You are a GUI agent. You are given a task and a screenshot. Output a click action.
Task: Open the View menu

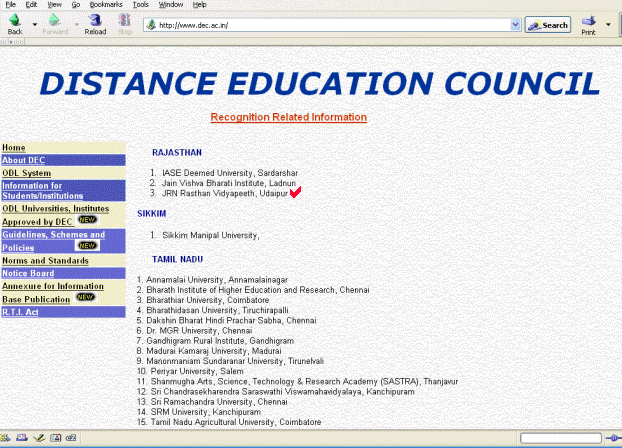pyautogui.click(x=54, y=5)
